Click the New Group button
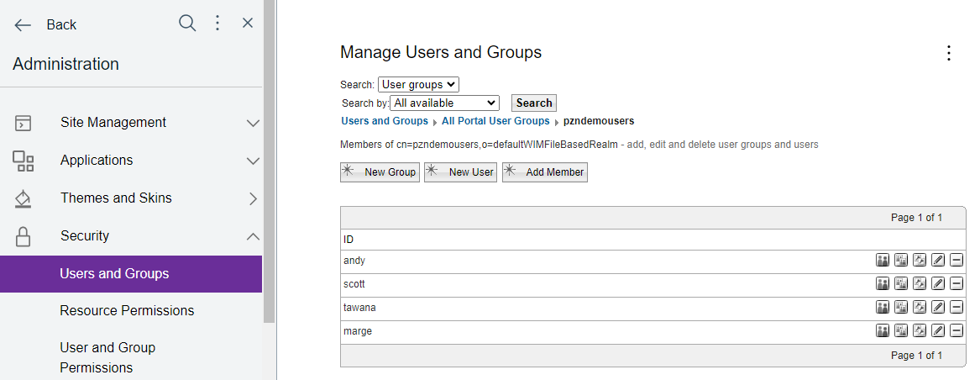Image resolution: width=980 pixels, height=380 pixels. point(380,172)
